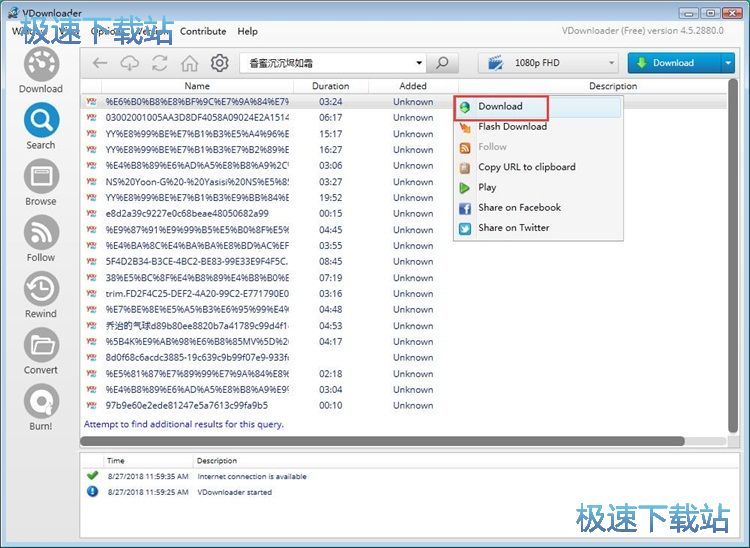Select result with duration 15:17
Viewport: 750px width, 548px height.
[331, 134]
